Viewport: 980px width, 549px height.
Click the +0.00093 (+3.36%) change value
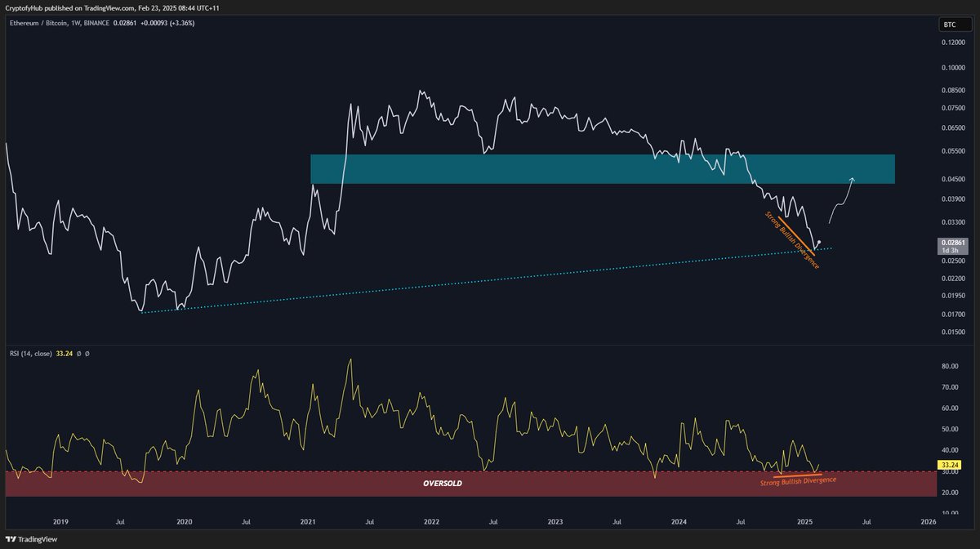(x=168, y=23)
